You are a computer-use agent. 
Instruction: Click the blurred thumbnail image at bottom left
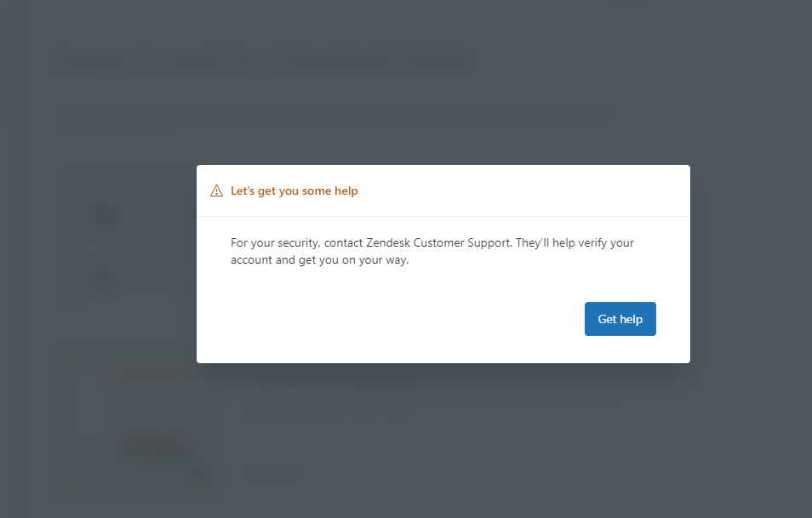click(x=140, y=421)
